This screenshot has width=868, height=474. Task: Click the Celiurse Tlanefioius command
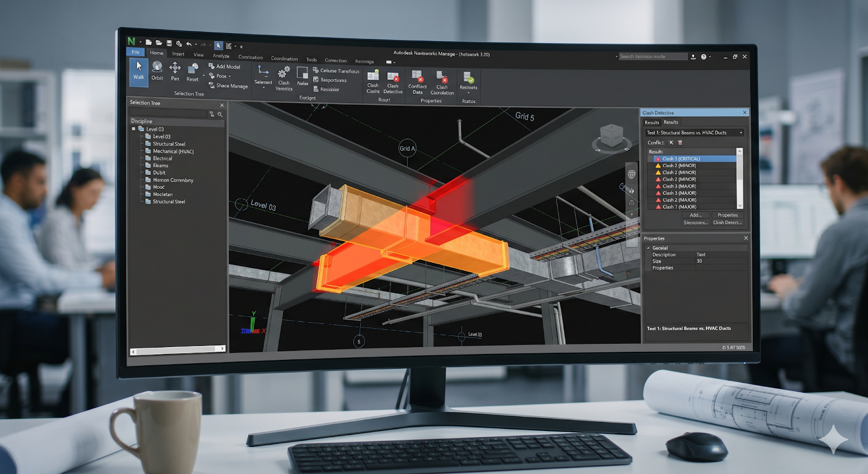click(x=336, y=71)
